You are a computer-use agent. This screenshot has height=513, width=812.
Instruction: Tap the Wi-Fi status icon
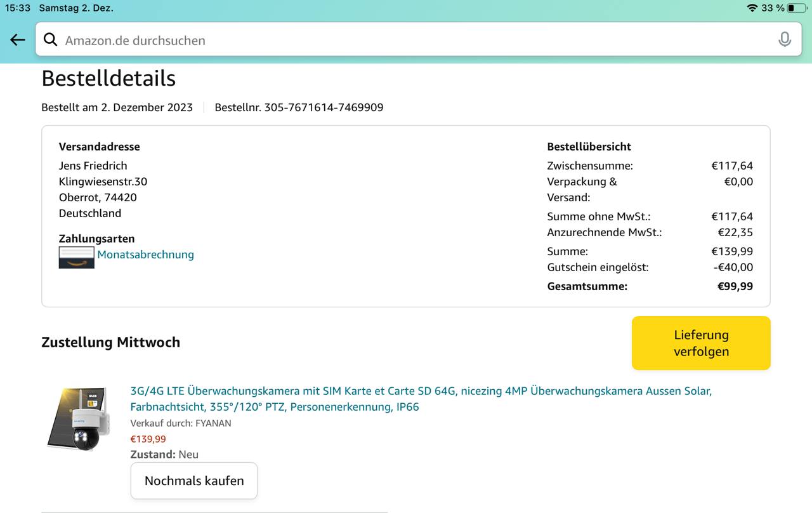click(752, 8)
